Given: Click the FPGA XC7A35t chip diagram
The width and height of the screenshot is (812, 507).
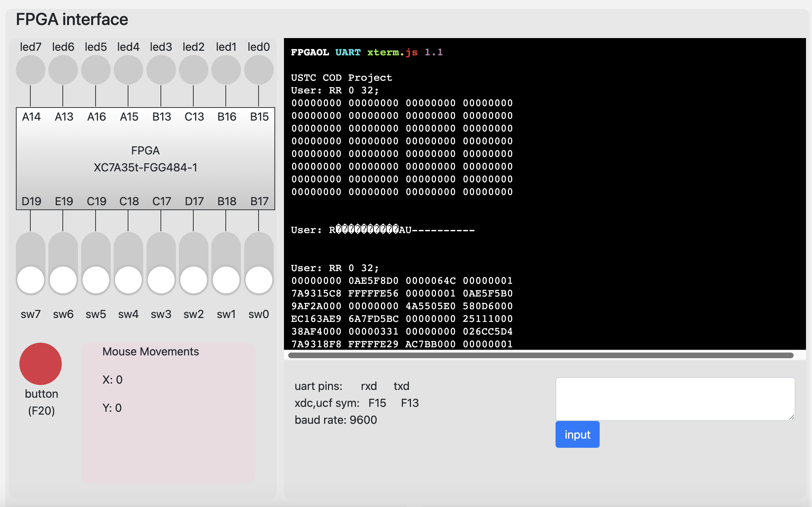Looking at the screenshot, I should point(145,159).
